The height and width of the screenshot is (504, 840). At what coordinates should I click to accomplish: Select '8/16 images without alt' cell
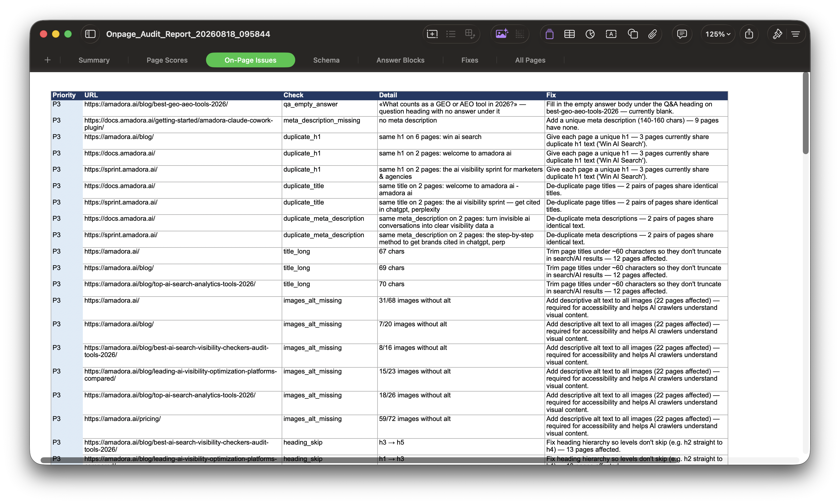click(461, 355)
